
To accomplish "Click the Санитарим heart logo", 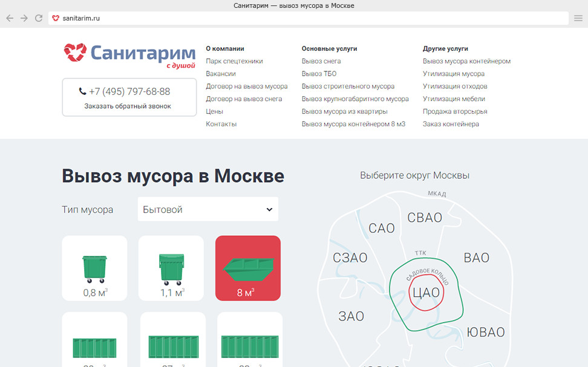I will pyautogui.click(x=76, y=53).
